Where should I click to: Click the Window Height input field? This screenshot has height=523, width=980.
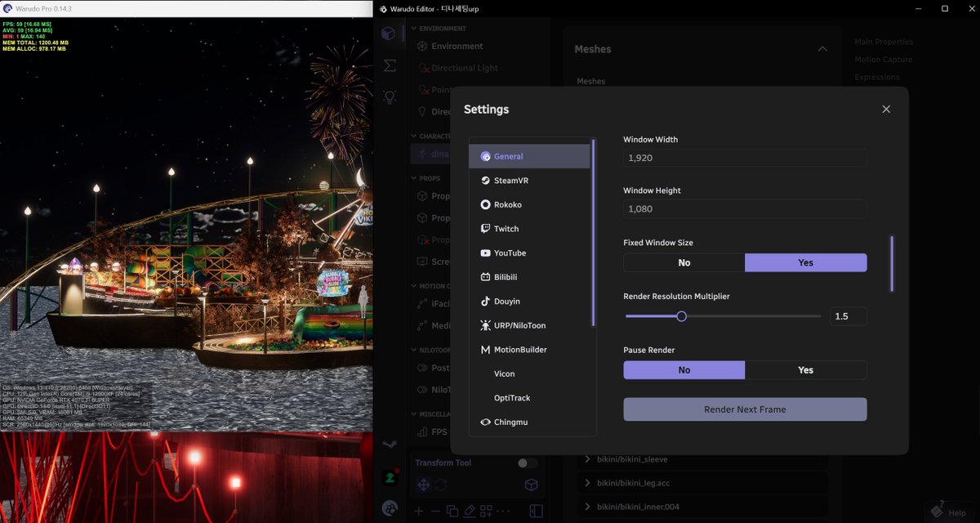tap(745, 209)
